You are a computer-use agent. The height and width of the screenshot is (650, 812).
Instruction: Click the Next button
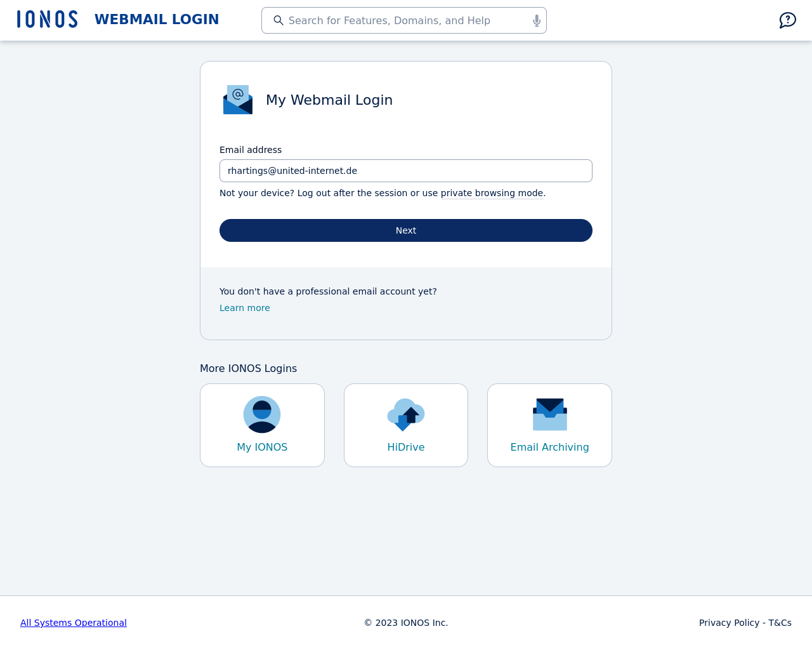tap(406, 230)
